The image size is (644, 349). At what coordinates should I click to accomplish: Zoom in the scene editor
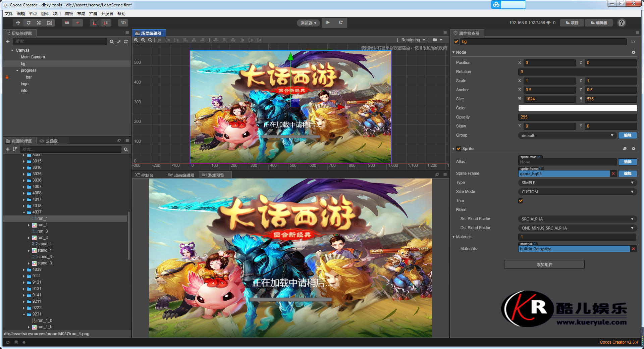[136, 40]
